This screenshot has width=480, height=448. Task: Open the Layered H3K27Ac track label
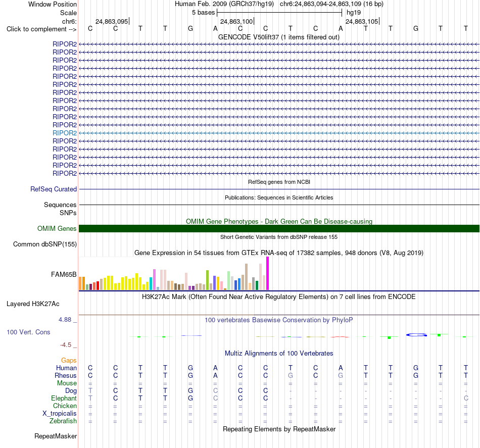pos(33,304)
